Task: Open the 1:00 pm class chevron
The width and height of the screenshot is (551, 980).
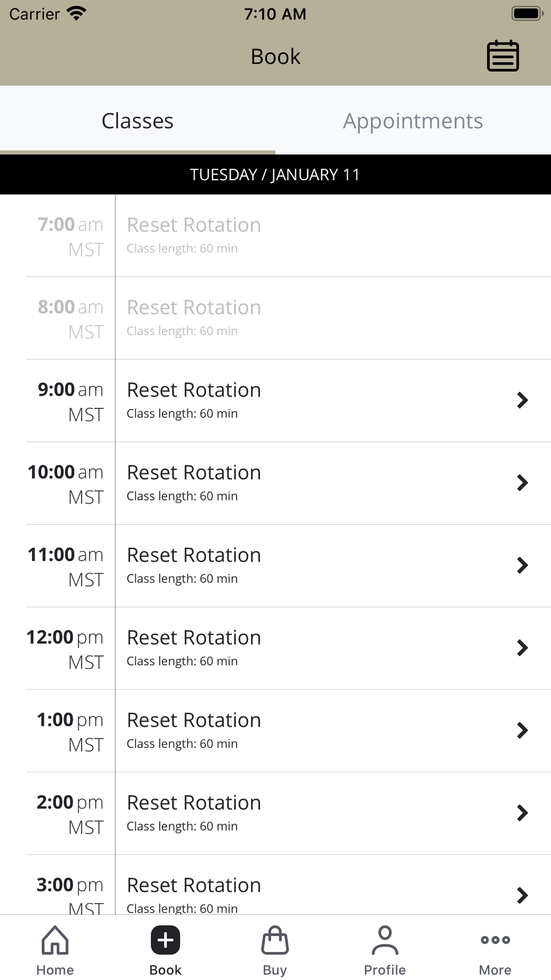Action: pyautogui.click(x=522, y=730)
